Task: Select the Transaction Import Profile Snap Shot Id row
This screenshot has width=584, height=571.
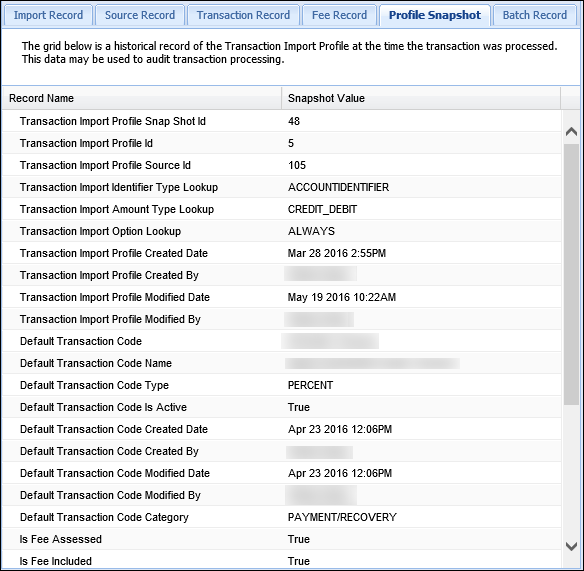Action: [282, 121]
